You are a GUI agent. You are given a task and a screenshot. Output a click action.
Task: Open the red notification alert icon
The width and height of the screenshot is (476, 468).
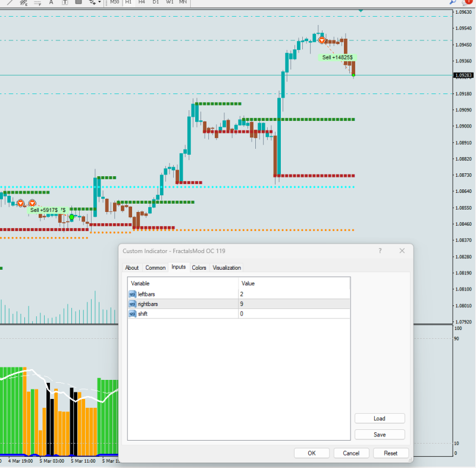click(x=468, y=2)
